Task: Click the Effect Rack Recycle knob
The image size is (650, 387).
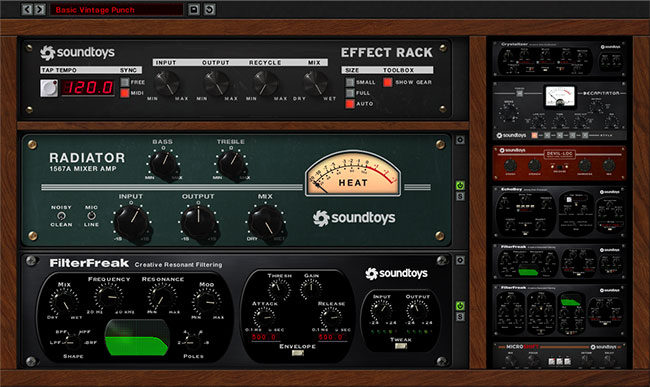Action: click(x=265, y=83)
